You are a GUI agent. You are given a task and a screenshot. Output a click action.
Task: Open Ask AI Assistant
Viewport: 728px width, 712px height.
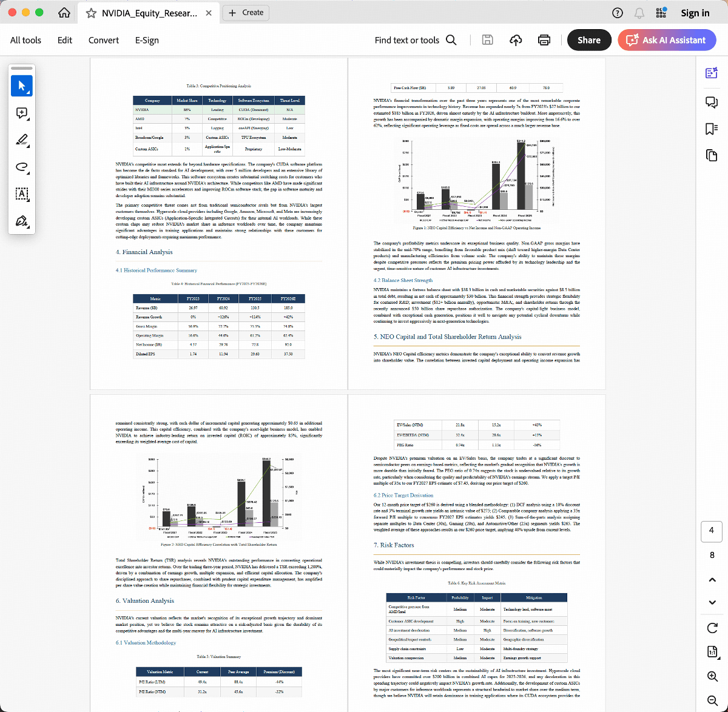click(x=667, y=40)
